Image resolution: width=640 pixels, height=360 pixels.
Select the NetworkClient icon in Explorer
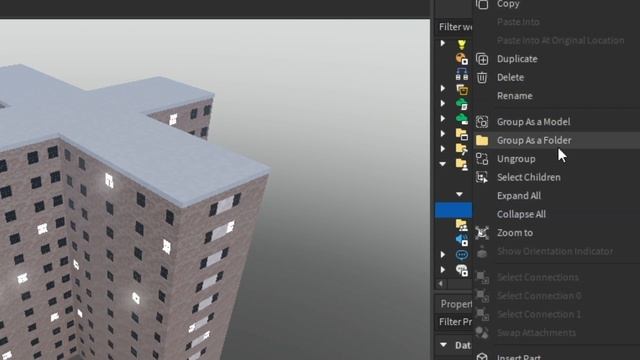[x=462, y=74]
